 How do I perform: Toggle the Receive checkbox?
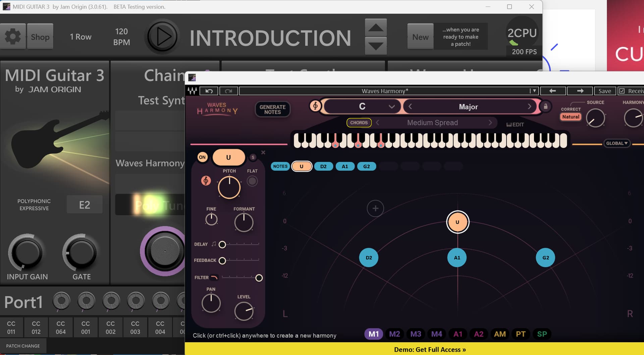622,91
